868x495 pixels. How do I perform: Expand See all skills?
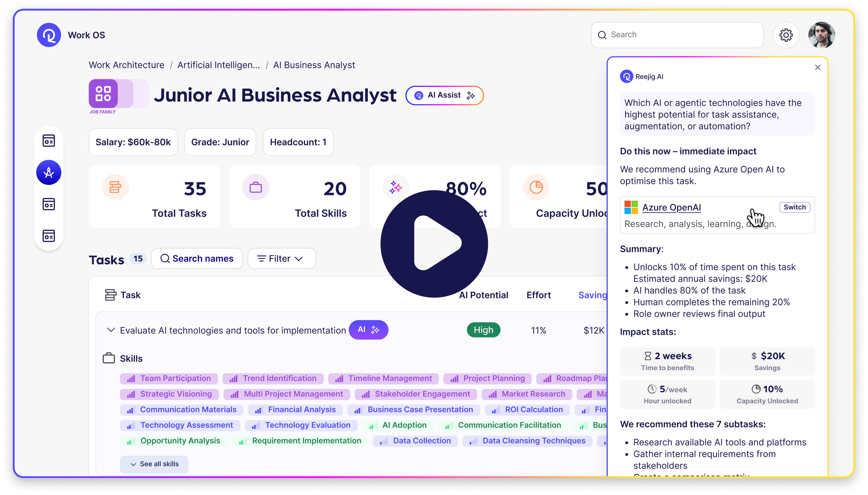pyautogui.click(x=154, y=464)
